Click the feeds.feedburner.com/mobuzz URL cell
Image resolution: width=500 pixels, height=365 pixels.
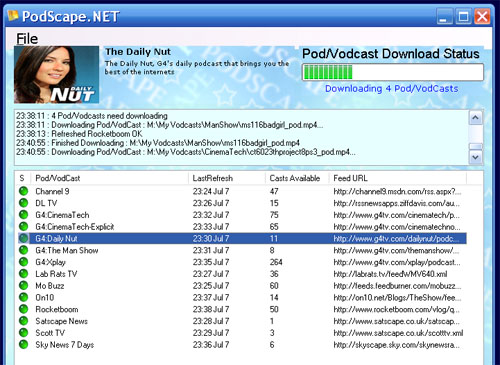pos(397,286)
